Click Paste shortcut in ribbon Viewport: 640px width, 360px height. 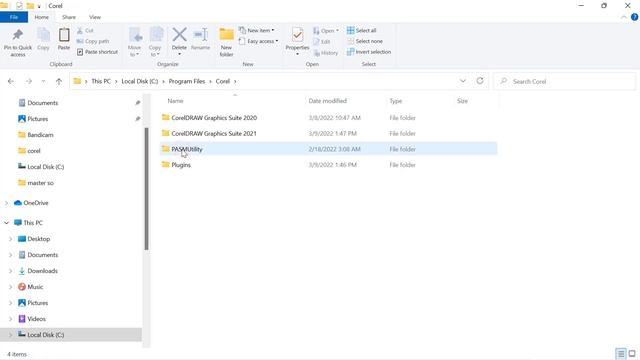tap(98, 52)
